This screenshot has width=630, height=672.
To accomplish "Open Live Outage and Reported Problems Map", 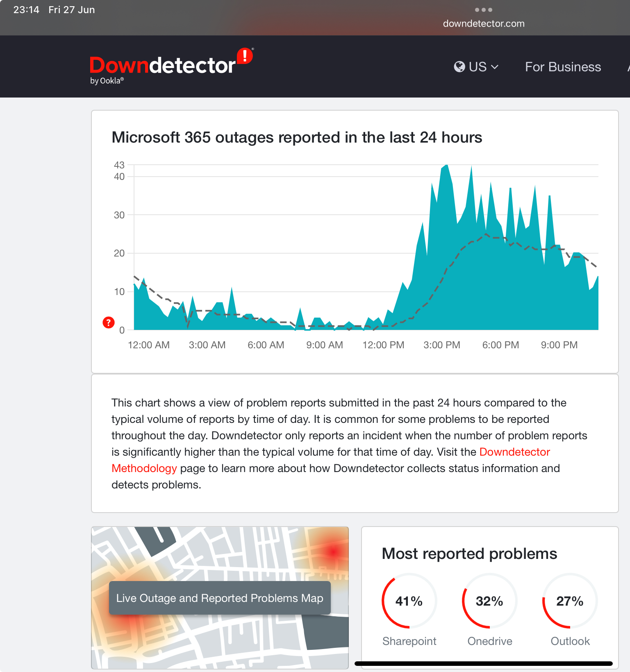I will (220, 598).
